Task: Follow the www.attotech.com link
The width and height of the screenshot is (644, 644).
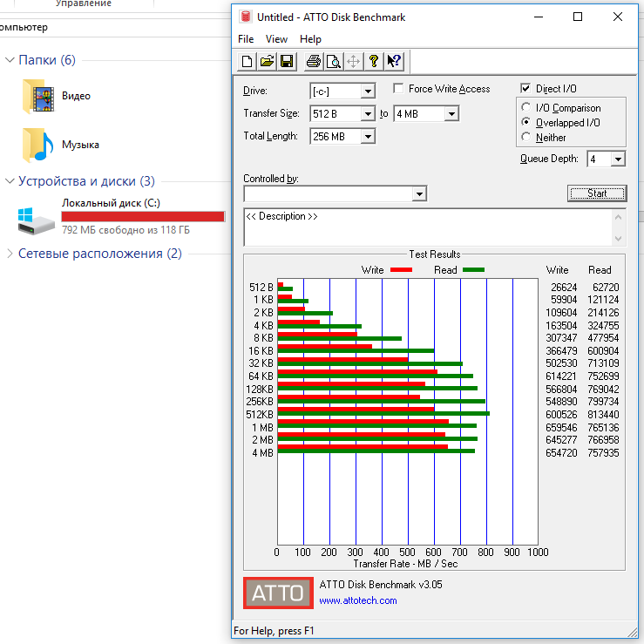Action: tap(357, 600)
